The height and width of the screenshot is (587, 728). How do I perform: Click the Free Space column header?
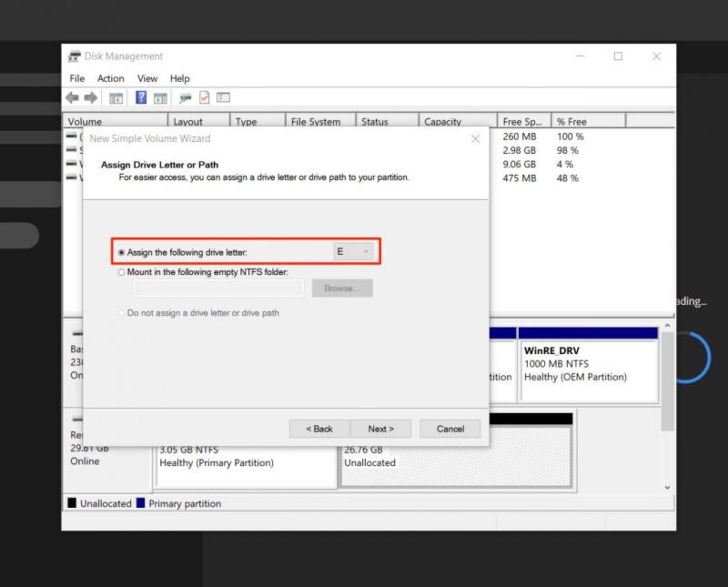pyautogui.click(x=524, y=121)
